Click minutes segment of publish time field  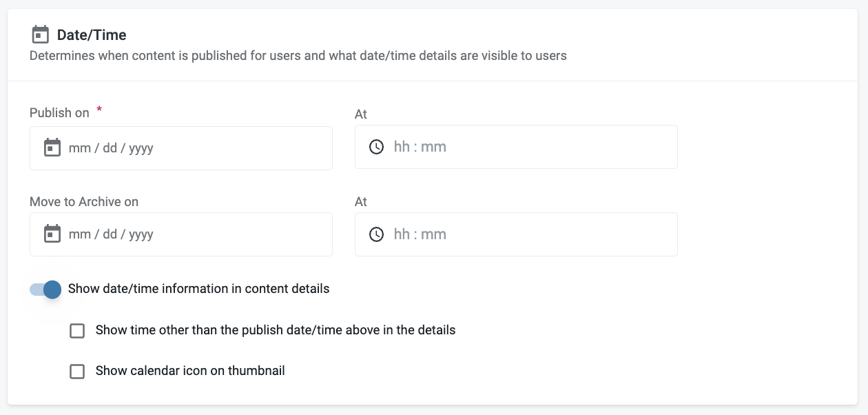click(x=434, y=147)
